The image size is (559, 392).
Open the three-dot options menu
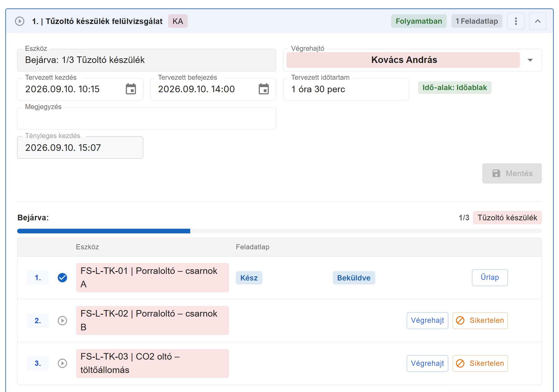point(516,21)
